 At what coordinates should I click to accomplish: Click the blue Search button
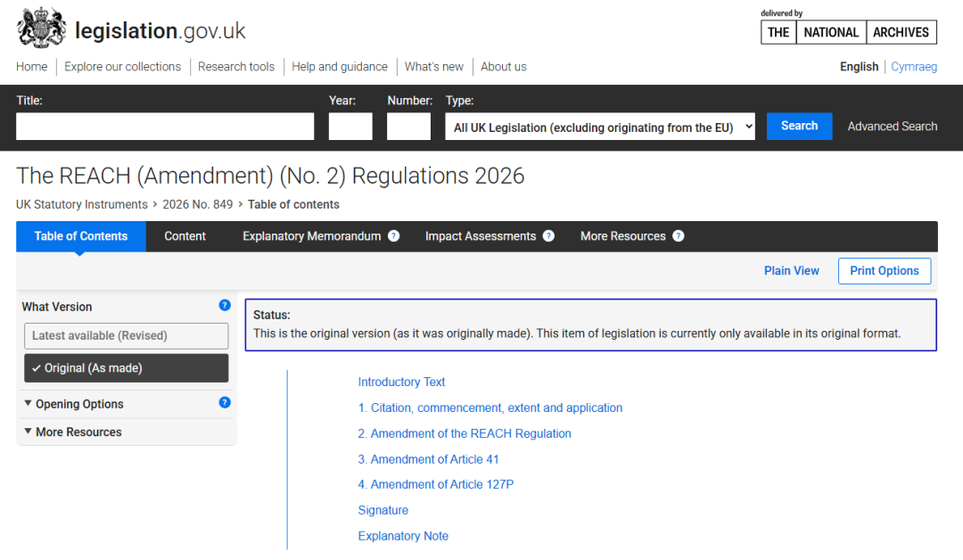pos(799,126)
